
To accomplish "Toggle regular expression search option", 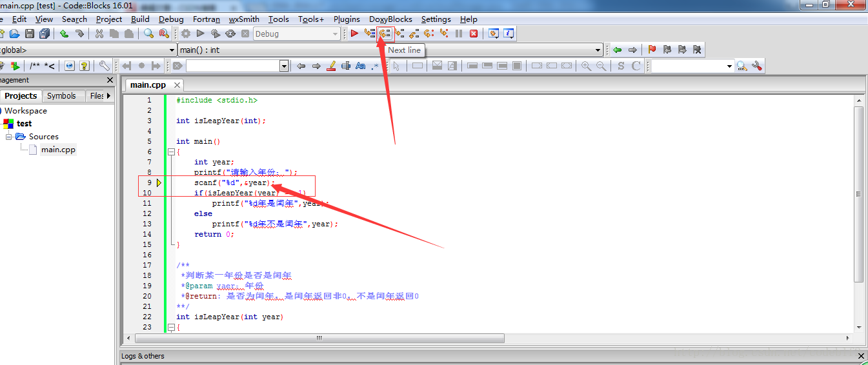I will point(376,66).
